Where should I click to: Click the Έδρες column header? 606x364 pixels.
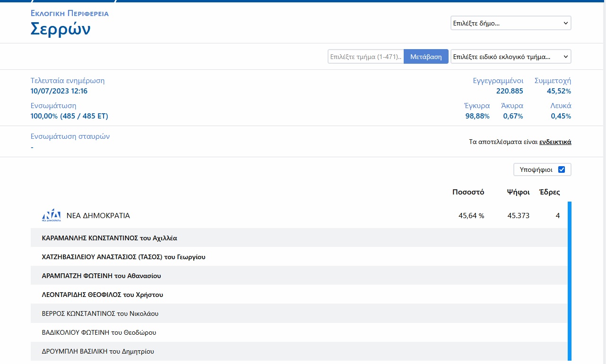549,192
